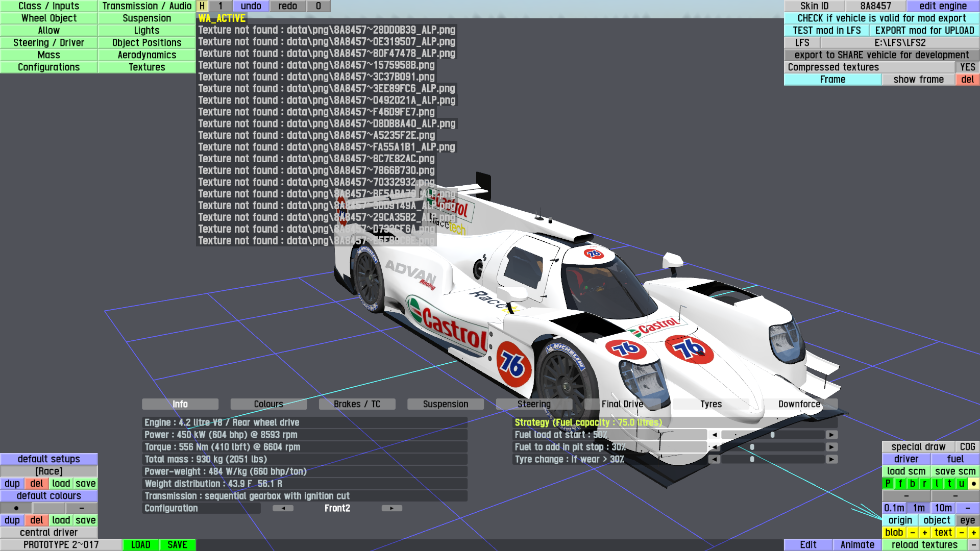Toggle the eye view mode
This screenshot has width=980, height=551.
point(967,520)
